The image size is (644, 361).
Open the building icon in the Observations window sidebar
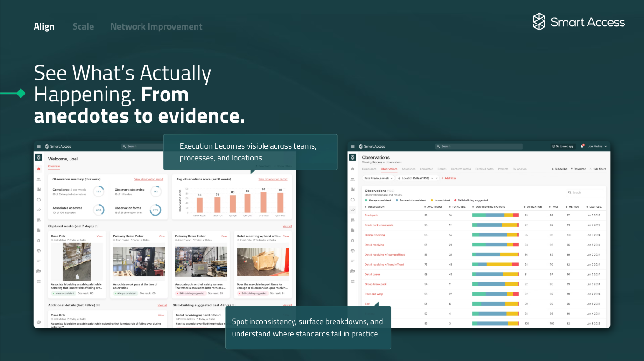352,189
